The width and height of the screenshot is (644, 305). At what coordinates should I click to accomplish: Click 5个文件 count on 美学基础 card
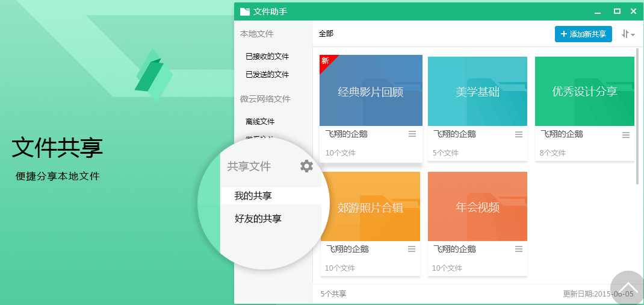[x=445, y=153]
